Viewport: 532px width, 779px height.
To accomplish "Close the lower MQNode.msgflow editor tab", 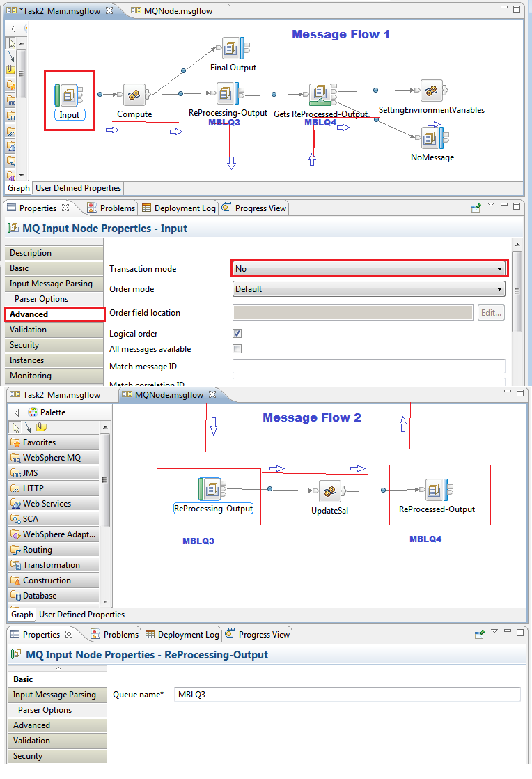I will pos(212,394).
